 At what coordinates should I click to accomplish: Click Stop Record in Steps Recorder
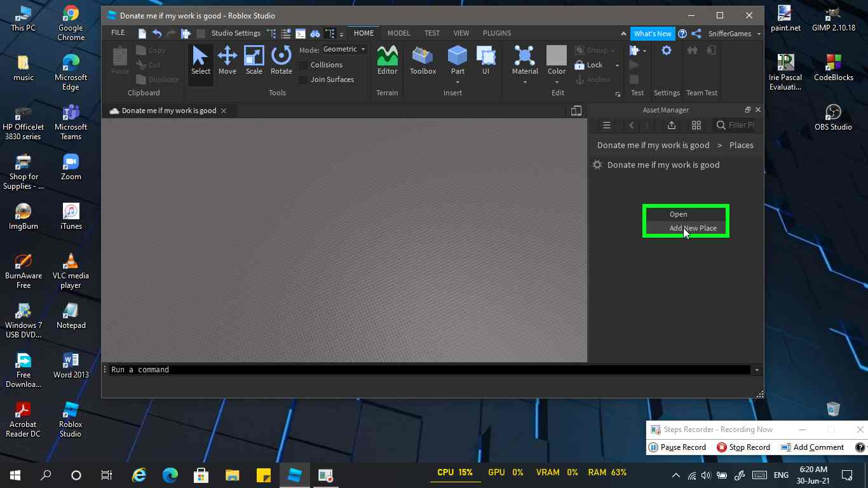743,447
